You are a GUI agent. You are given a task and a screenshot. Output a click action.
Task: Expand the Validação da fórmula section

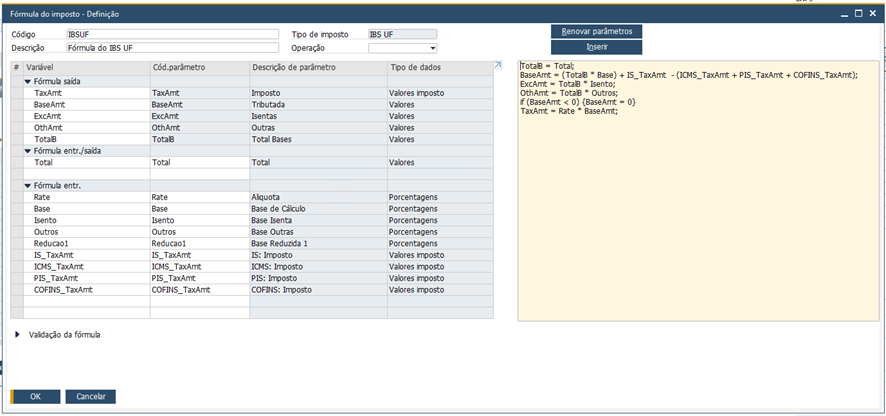point(18,335)
